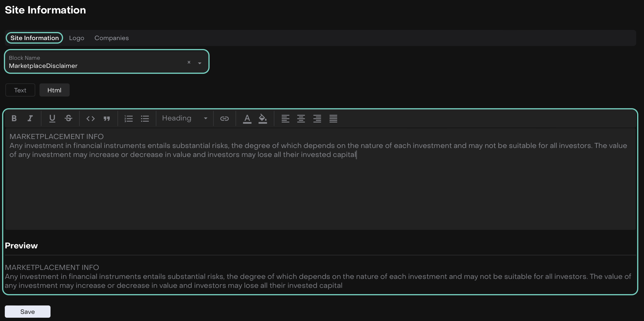Switch the editor to Text mode
Viewport: 644px width, 321px height.
click(x=20, y=90)
